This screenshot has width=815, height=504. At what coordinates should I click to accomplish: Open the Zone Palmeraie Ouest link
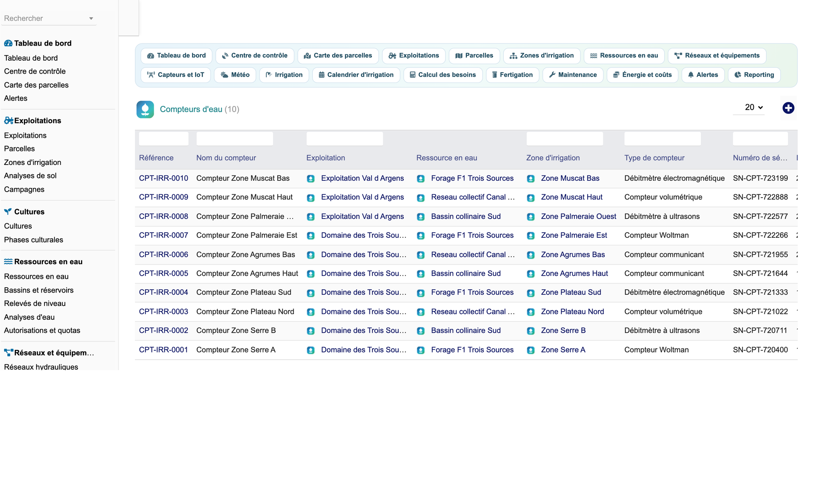(x=578, y=216)
